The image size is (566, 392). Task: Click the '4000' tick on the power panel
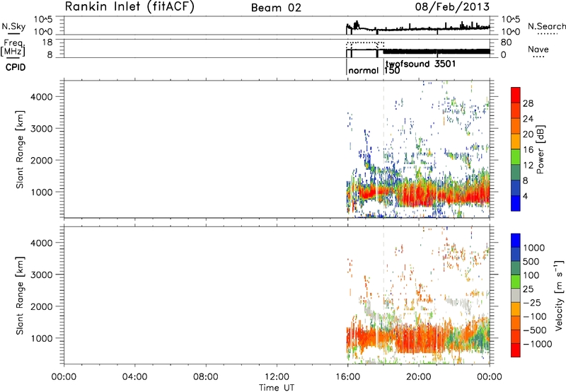(41, 97)
